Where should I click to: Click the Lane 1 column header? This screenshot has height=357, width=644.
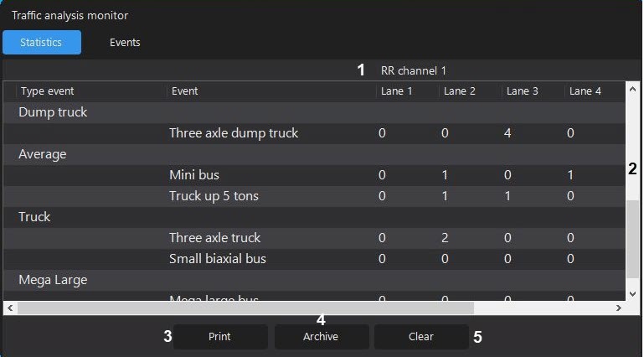396,91
